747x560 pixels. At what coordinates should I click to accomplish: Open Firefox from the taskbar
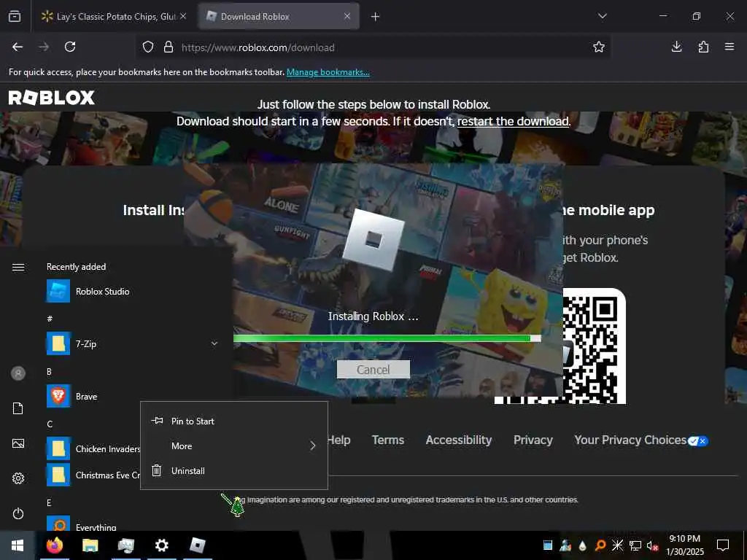[x=54, y=545]
